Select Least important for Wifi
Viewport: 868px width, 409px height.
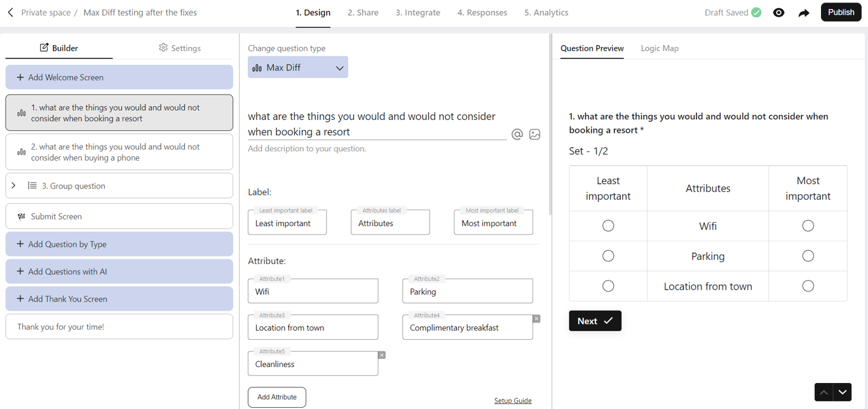(608, 226)
